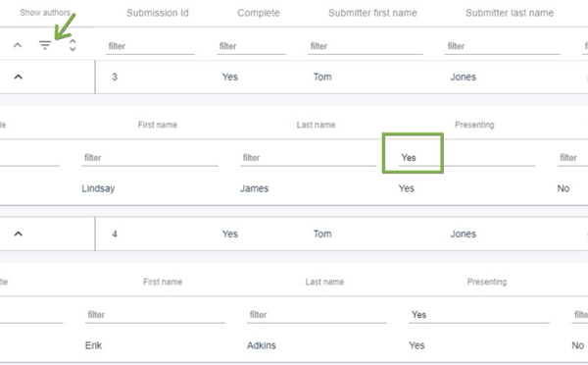The height and width of the screenshot is (365, 588).
Task: Collapse all rows using header chevron
Action: click(18, 45)
